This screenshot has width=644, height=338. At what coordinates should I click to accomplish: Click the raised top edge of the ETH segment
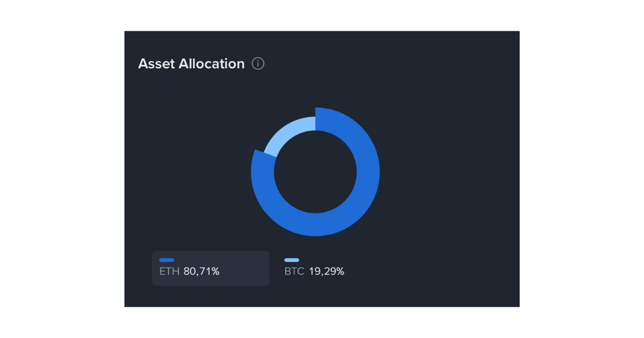[x=321, y=111]
